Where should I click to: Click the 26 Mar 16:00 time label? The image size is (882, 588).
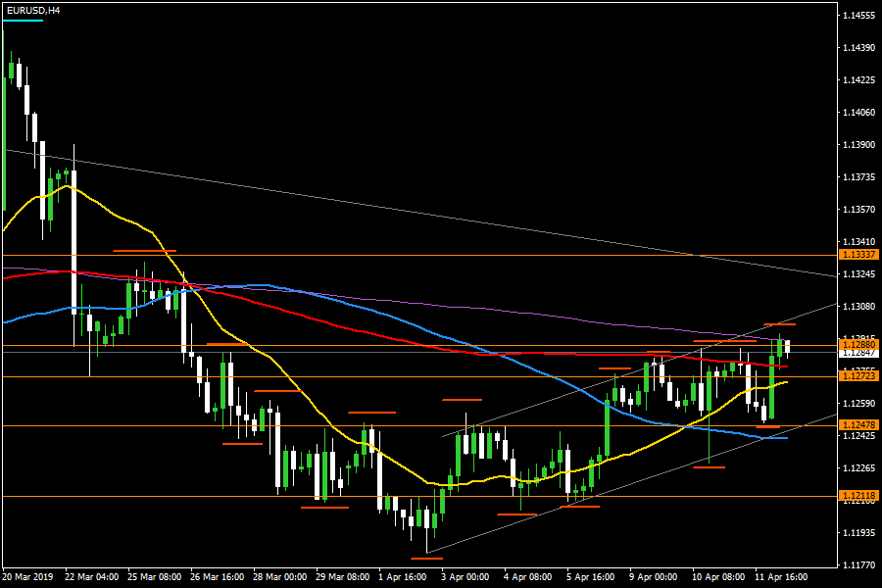pyautogui.click(x=218, y=577)
